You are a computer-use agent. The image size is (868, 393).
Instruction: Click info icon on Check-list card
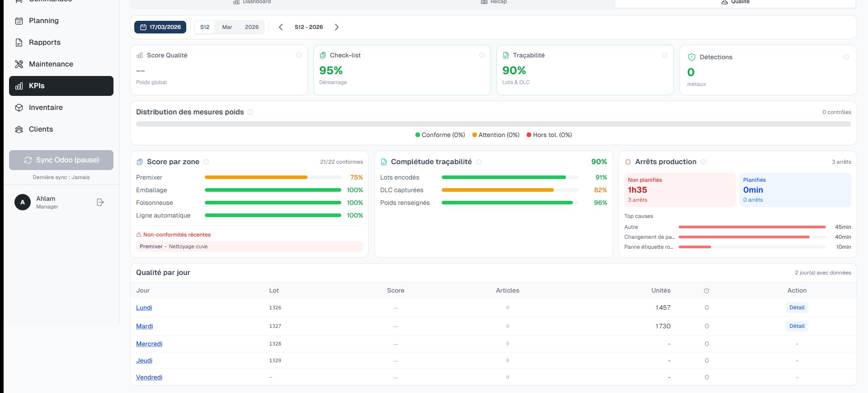coord(482,55)
